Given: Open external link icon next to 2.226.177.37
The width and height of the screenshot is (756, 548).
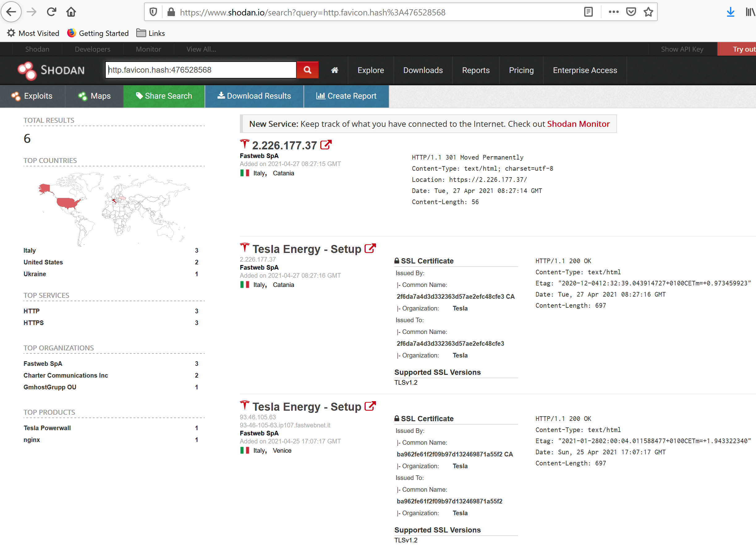Looking at the screenshot, I should 326,145.
